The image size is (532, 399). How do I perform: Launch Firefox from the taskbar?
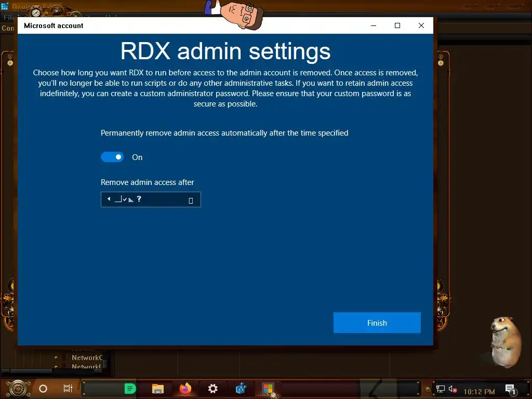coord(185,389)
